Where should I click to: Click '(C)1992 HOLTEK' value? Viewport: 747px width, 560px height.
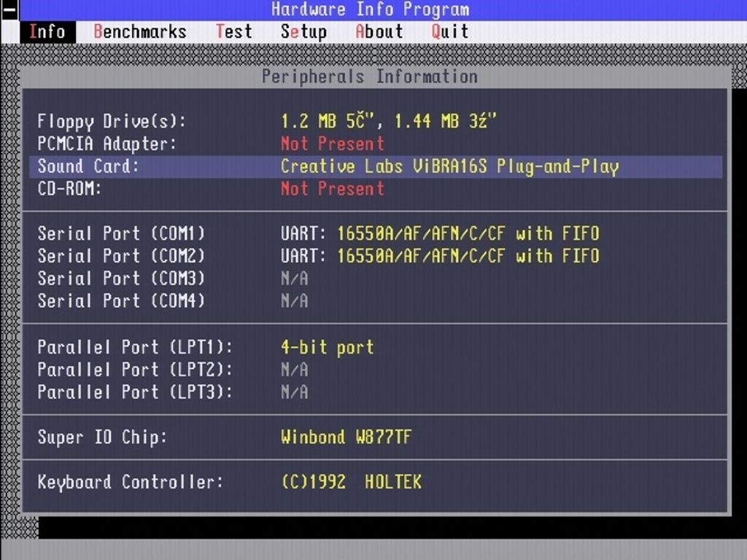coord(351,482)
